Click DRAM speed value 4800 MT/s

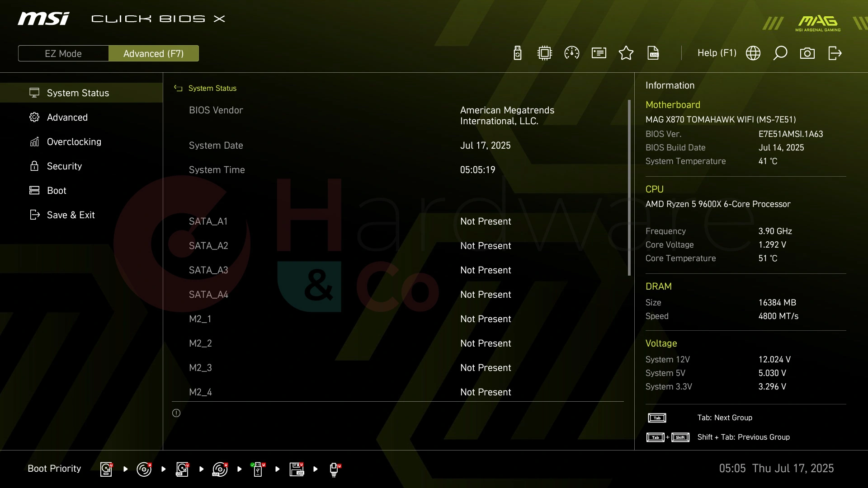point(778,316)
